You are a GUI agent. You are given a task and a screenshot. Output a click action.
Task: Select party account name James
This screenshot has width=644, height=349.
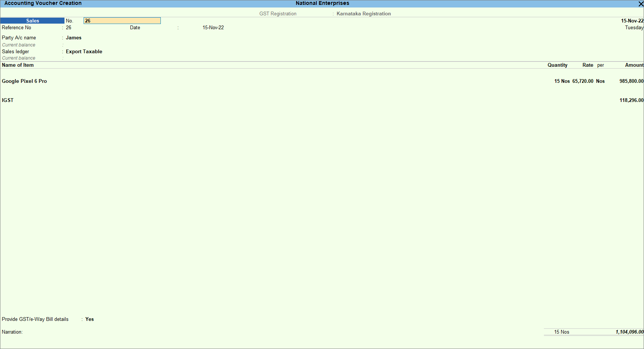click(73, 38)
